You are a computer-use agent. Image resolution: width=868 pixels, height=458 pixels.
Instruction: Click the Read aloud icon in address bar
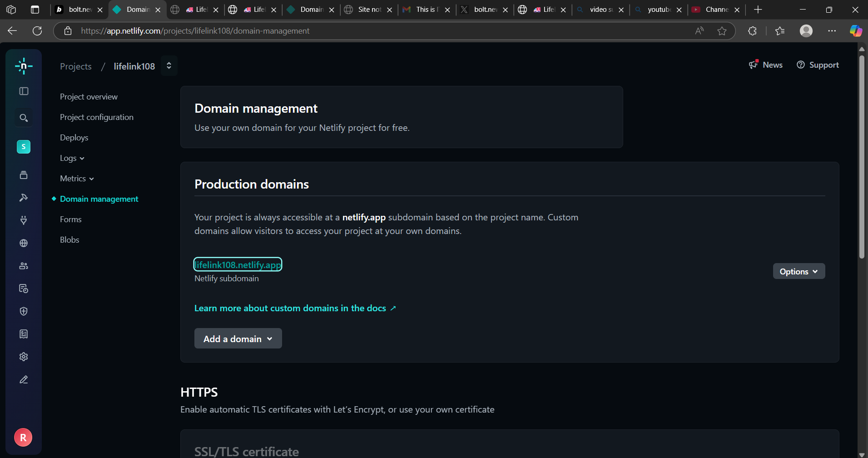click(699, 31)
